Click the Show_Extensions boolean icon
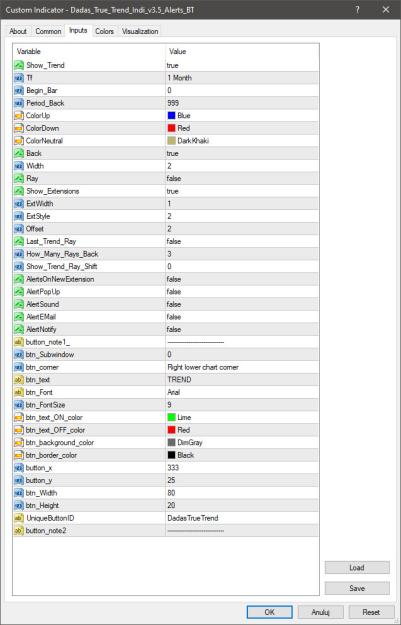The height and width of the screenshot is (625, 401). coord(19,191)
